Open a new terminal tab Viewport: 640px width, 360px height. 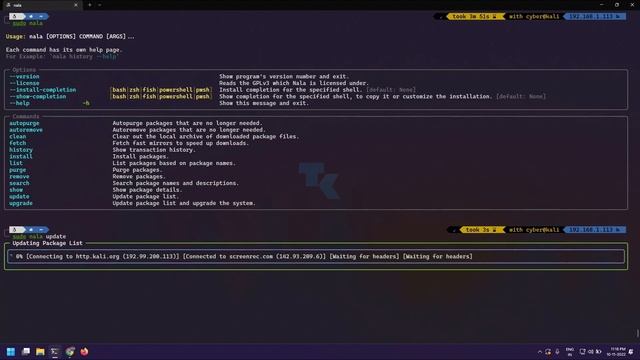point(90,5)
